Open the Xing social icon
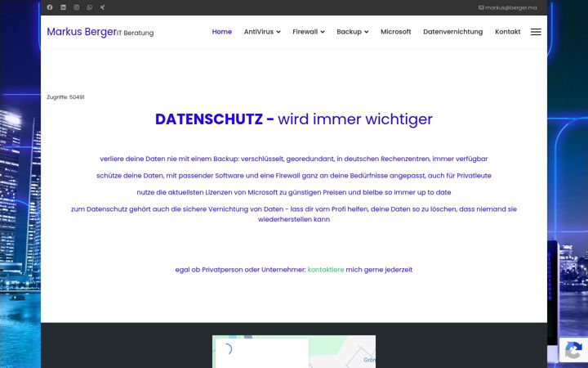The height and width of the screenshot is (368, 588). point(102,7)
